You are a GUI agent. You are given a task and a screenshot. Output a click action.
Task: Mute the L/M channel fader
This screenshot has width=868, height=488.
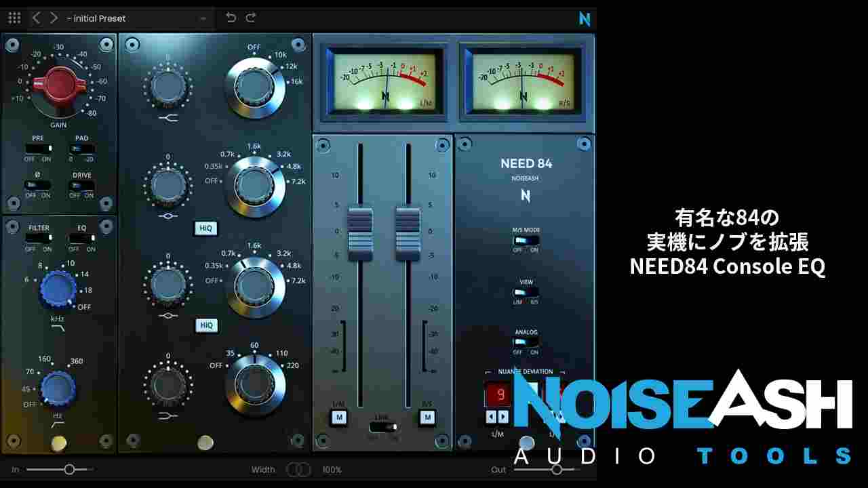[339, 418]
